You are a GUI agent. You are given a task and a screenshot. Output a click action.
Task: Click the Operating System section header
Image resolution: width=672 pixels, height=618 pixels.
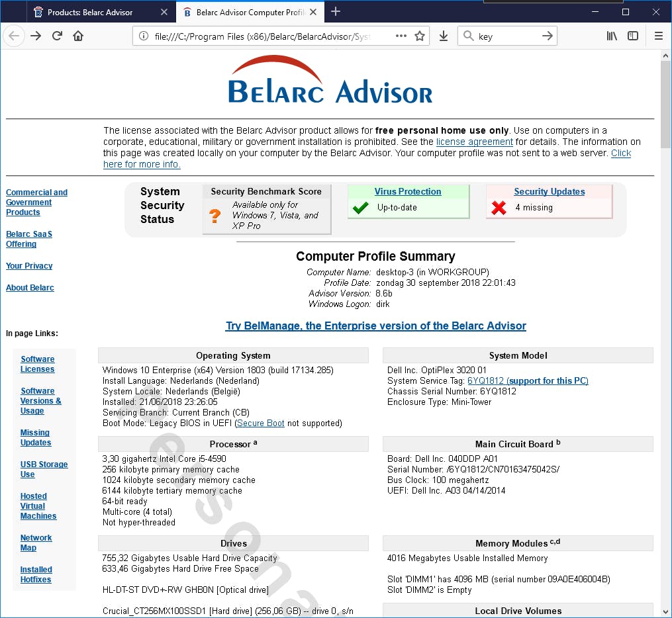click(x=233, y=355)
